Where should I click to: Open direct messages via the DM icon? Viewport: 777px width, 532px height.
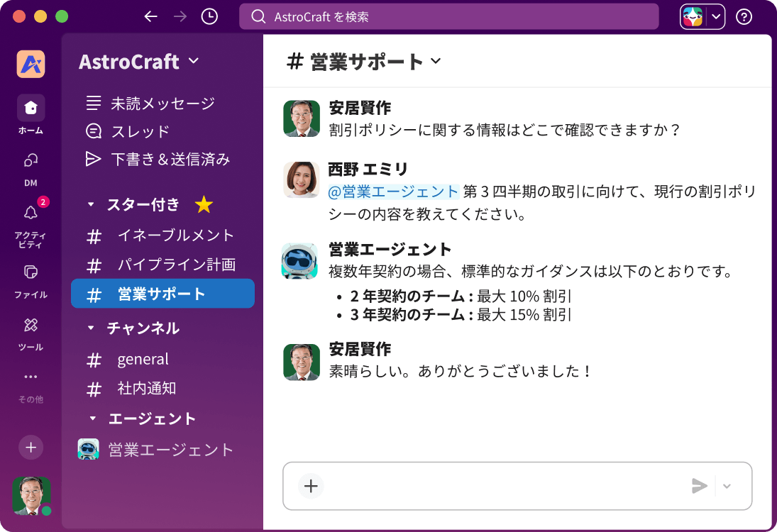(31, 159)
